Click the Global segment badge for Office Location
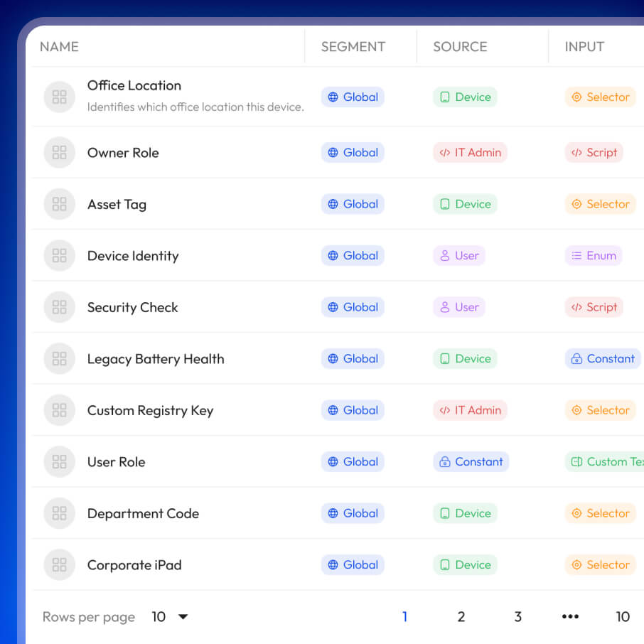Viewport: 644px width, 644px height. tap(353, 97)
